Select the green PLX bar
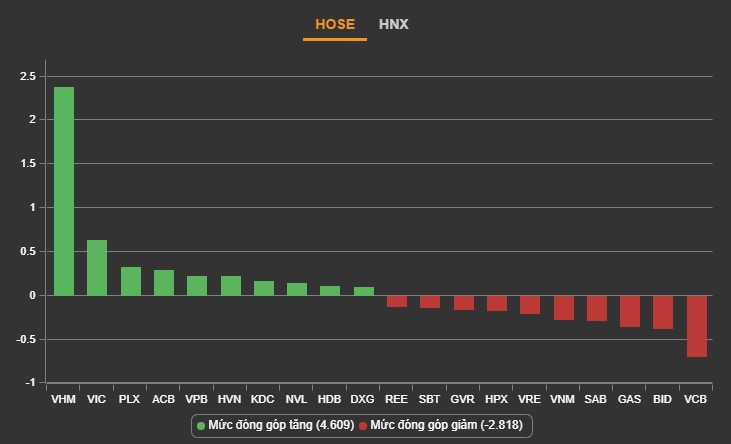731x444 pixels. tap(130, 281)
